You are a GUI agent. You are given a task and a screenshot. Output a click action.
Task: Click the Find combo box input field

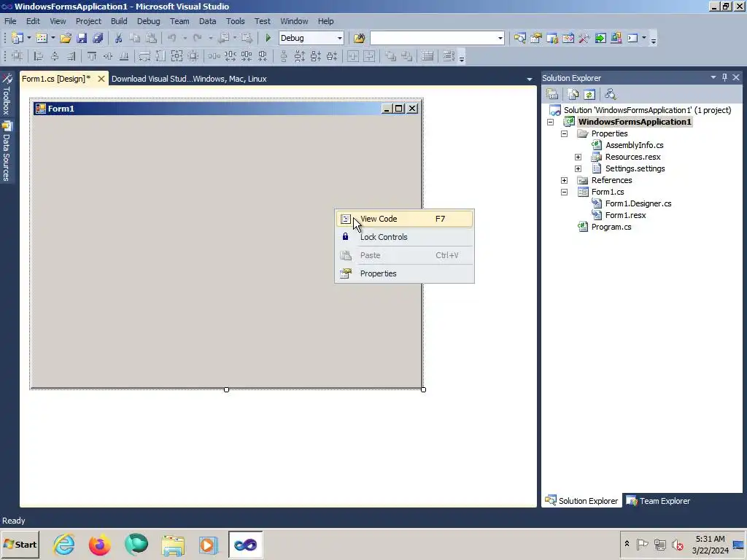pyautogui.click(x=433, y=38)
